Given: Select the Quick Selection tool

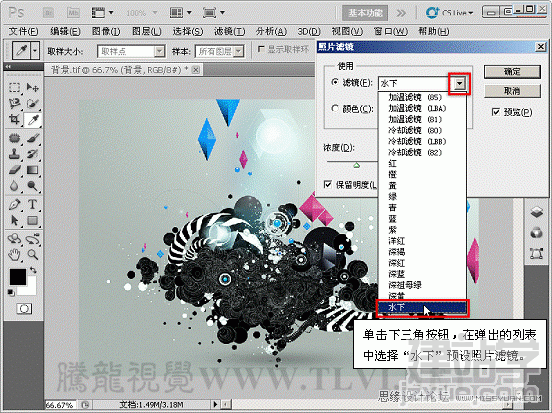Looking at the screenshot, I should pyautogui.click(x=32, y=103).
